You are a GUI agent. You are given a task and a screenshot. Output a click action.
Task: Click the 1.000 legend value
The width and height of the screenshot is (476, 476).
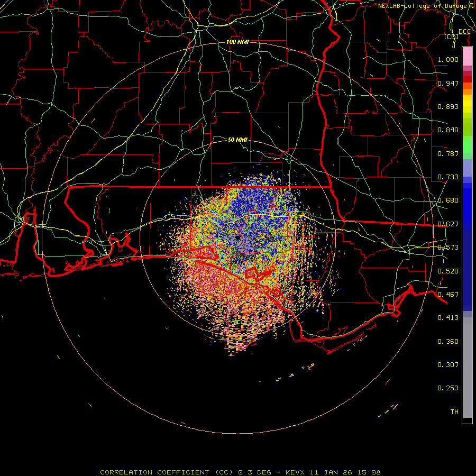[x=448, y=59]
